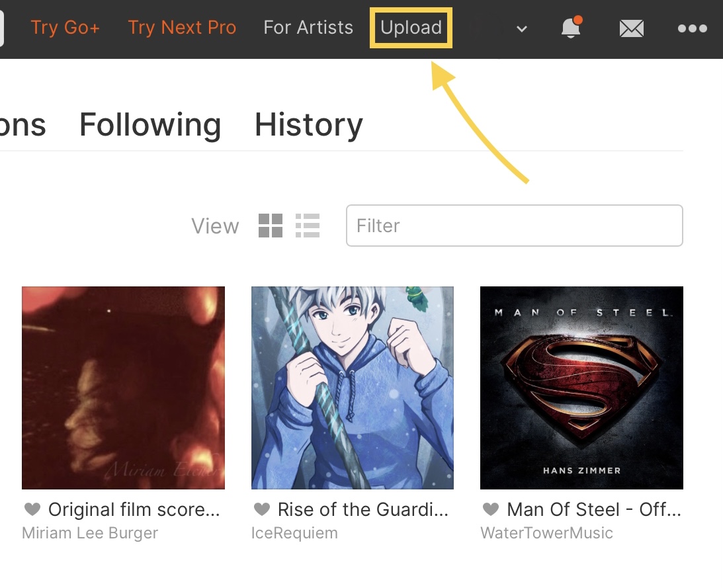
Task: Open the notifications bell icon
Action: pos(571,28)
